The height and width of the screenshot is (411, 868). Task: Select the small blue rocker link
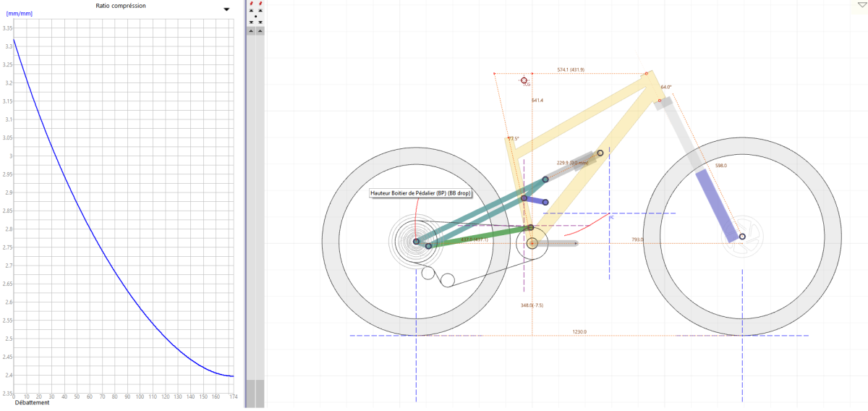tap(535, 200)
